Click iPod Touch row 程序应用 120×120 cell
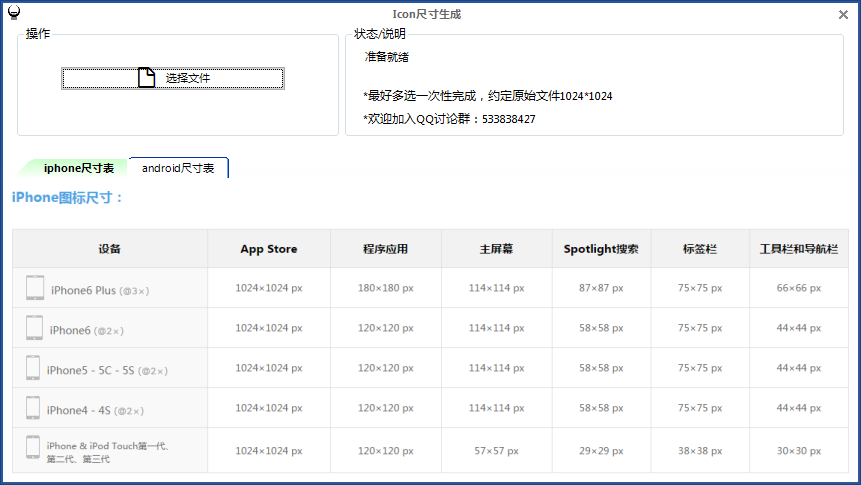 point(385,451)
